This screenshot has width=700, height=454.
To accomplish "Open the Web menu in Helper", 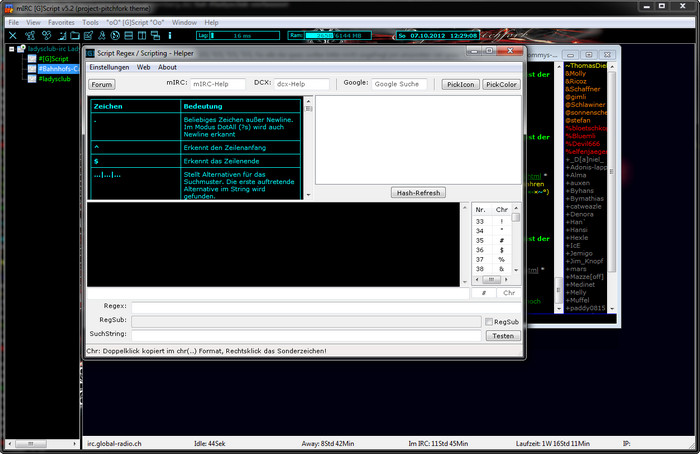I will coord(143,67).
